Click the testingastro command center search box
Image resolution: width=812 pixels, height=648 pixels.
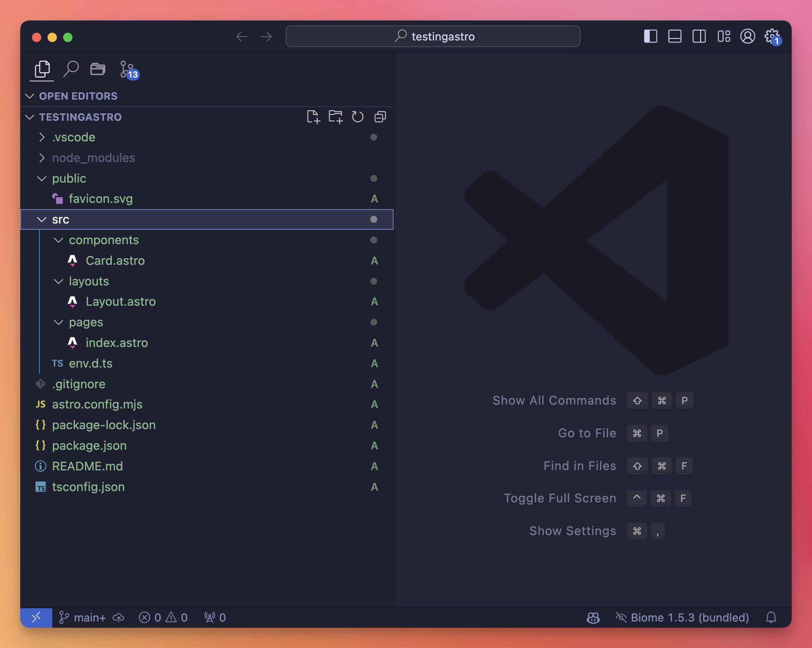pyautogui.click(x=432, y=37)
